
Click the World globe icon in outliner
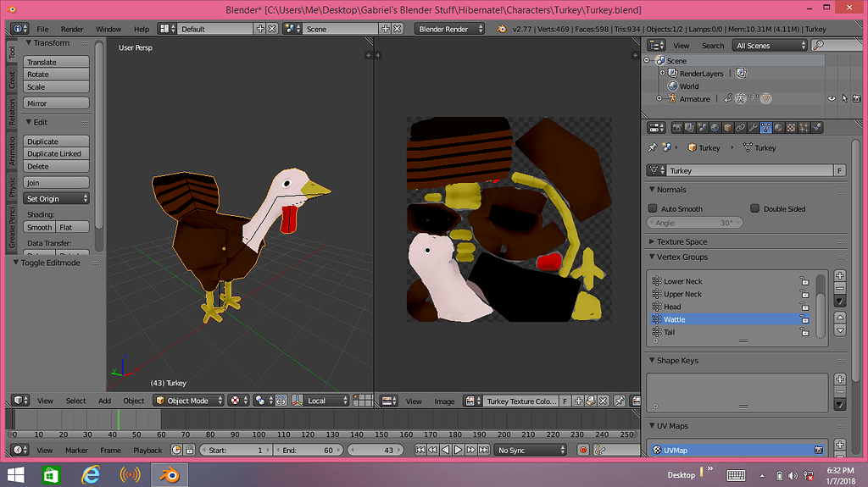672,86
